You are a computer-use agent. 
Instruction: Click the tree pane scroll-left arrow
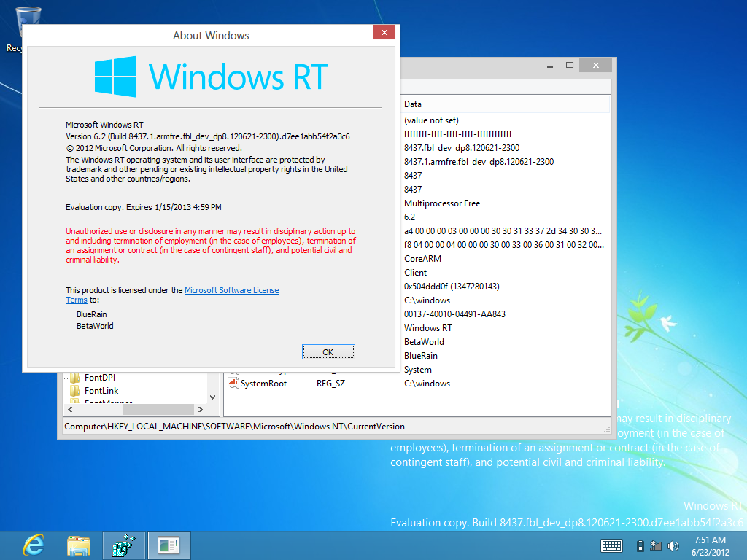tap(71, 410)
